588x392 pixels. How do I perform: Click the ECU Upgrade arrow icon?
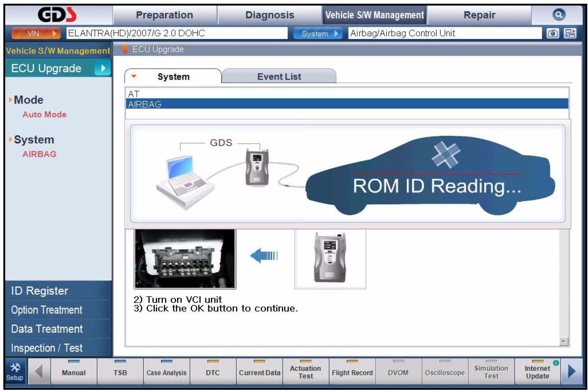(x=103, y=68)
